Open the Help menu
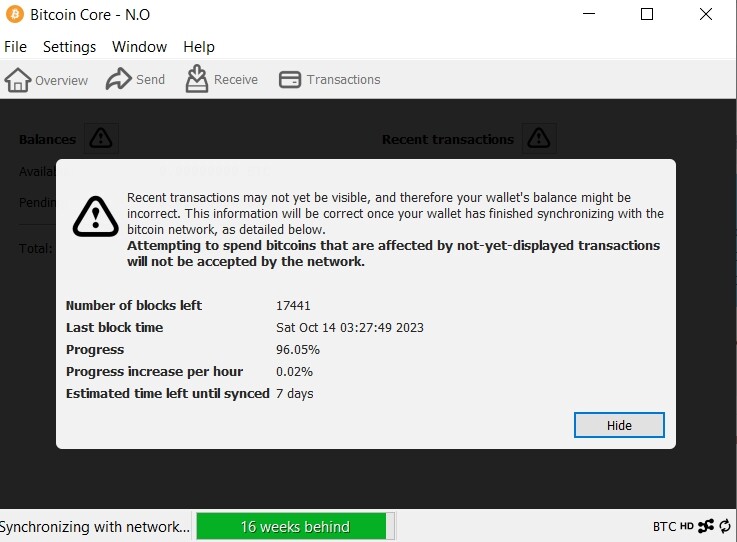 pos(199,47)
